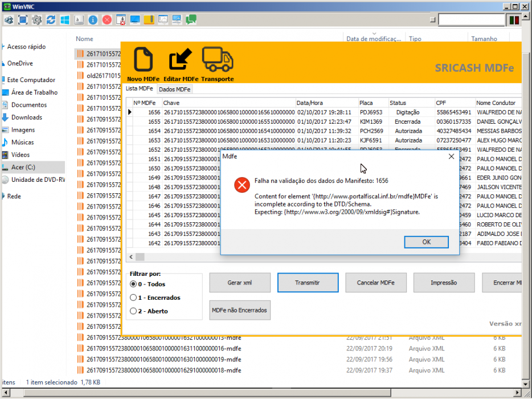This screenshot has height=399, width=532.
Task: Click the select full desktop icon
Action: point(177,20)
